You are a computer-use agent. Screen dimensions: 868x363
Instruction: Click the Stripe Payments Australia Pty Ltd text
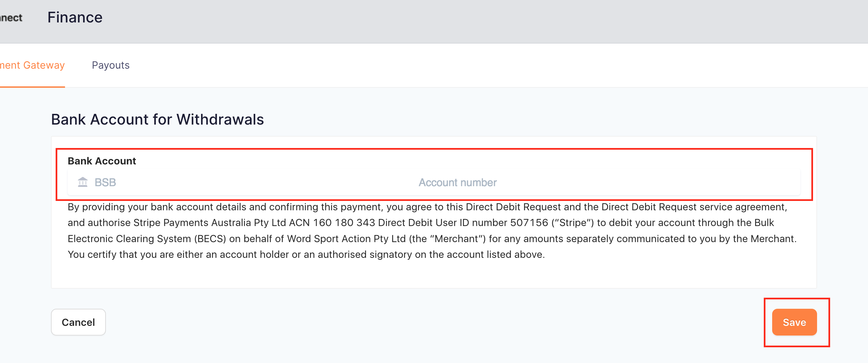(x=209, y=223)
